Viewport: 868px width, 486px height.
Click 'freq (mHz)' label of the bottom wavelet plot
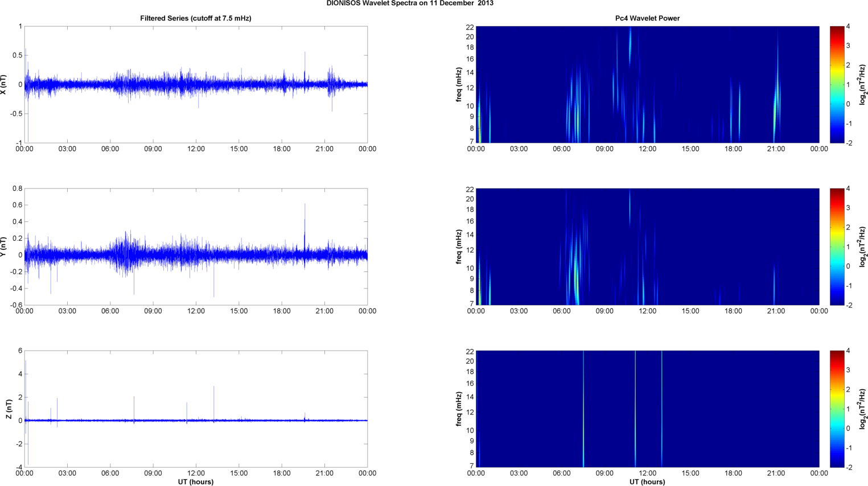459,409
